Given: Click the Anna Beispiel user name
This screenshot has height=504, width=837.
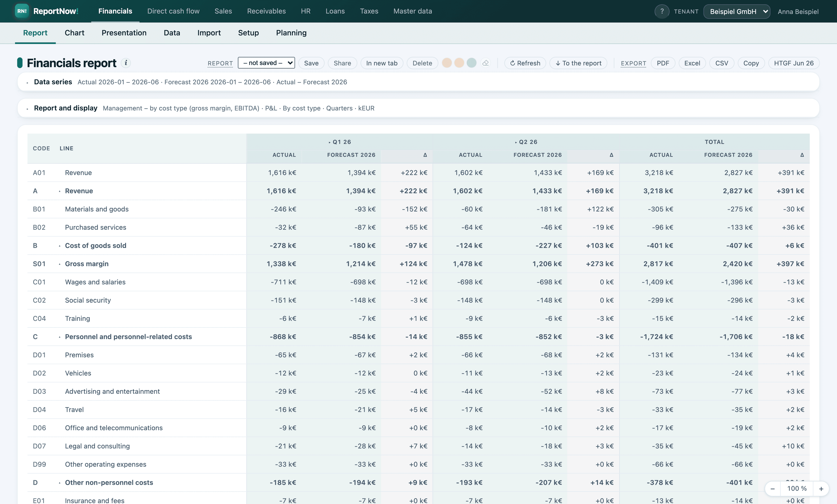Looking at the screenshot, I should 798,12.
